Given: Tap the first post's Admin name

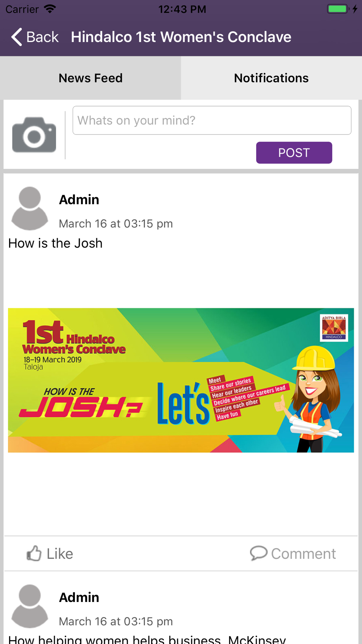Looking at the screenshot, I should click(79, 200).
